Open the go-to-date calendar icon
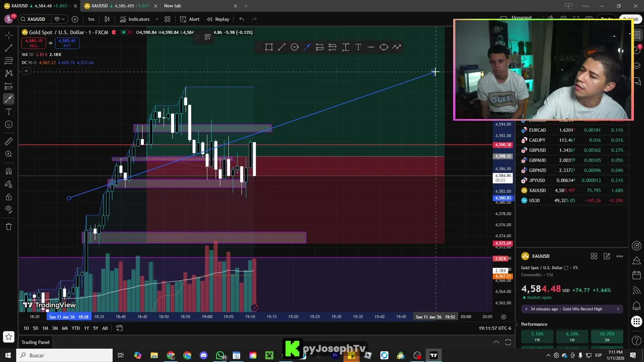 (119, 328)
